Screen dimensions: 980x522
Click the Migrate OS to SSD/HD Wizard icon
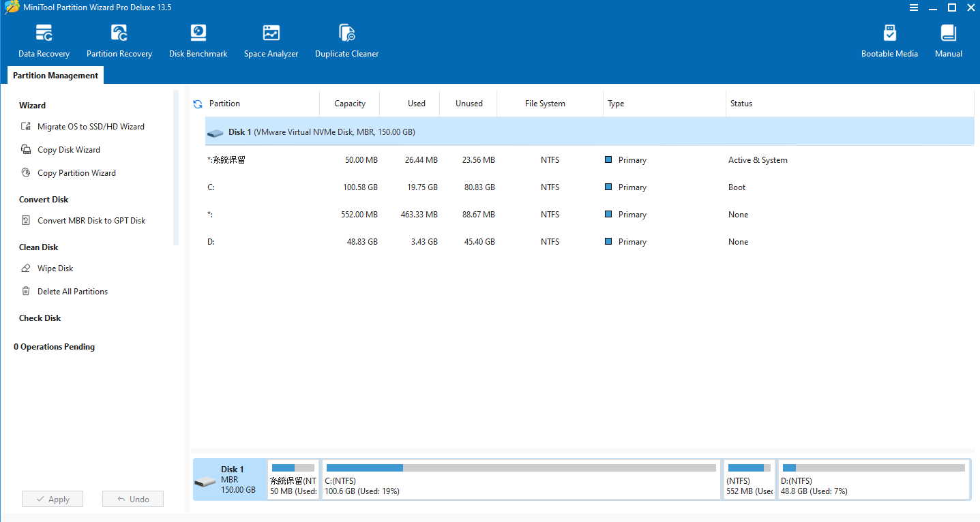[x=26, y=127]
